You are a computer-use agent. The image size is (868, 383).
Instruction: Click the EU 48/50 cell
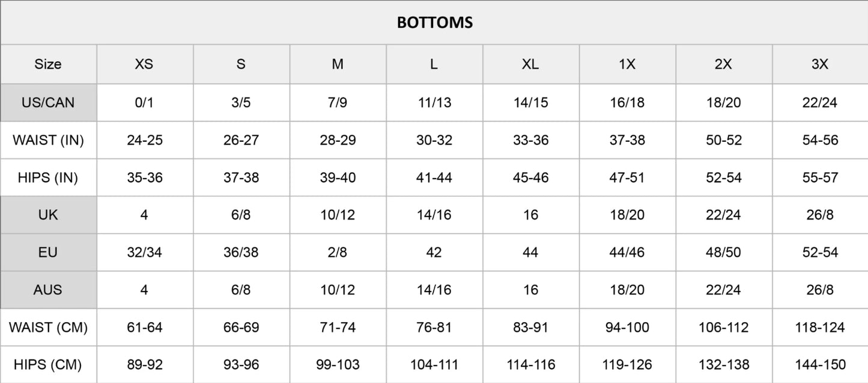click(723, 252)
